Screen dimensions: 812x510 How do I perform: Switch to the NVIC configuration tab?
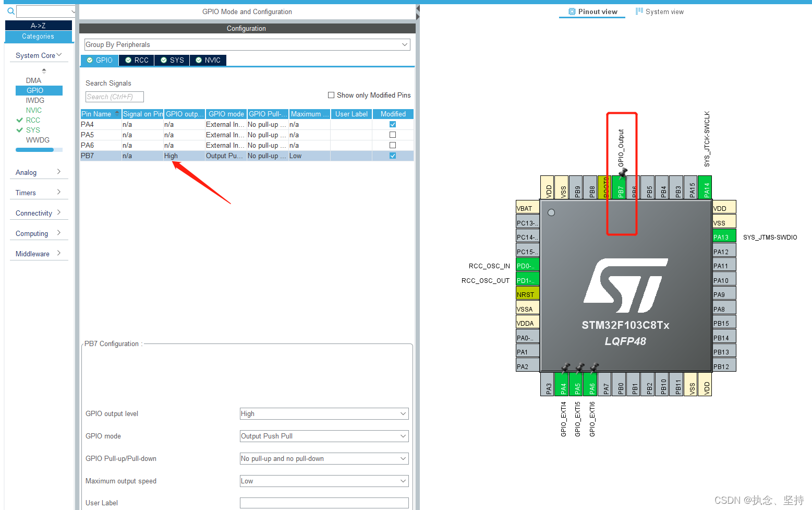(x=208, y=60)
